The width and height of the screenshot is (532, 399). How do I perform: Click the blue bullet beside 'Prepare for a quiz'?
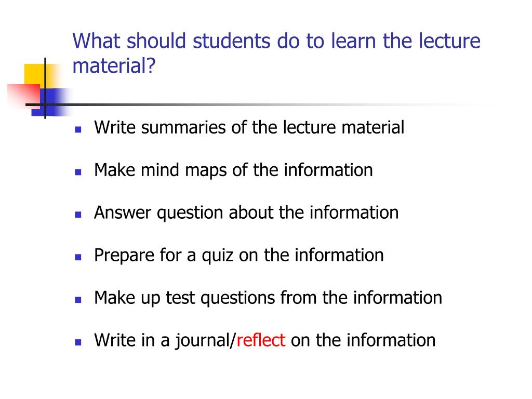click(x=78, y=257)
